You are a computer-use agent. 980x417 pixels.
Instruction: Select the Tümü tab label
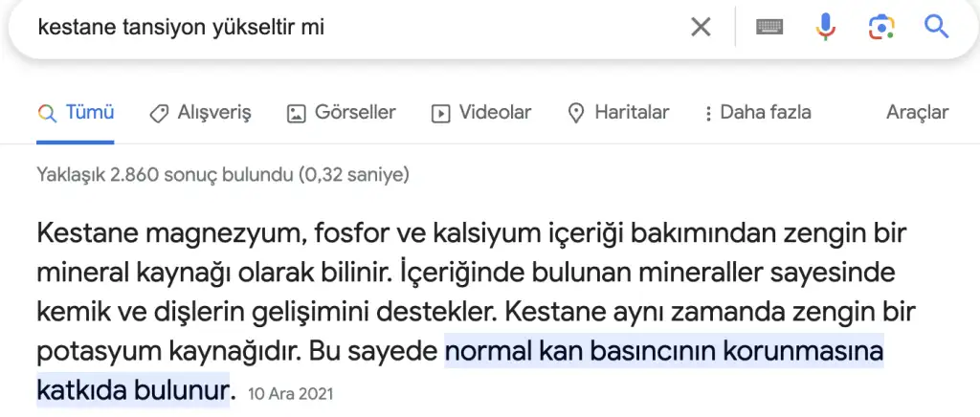click(89, 113)
